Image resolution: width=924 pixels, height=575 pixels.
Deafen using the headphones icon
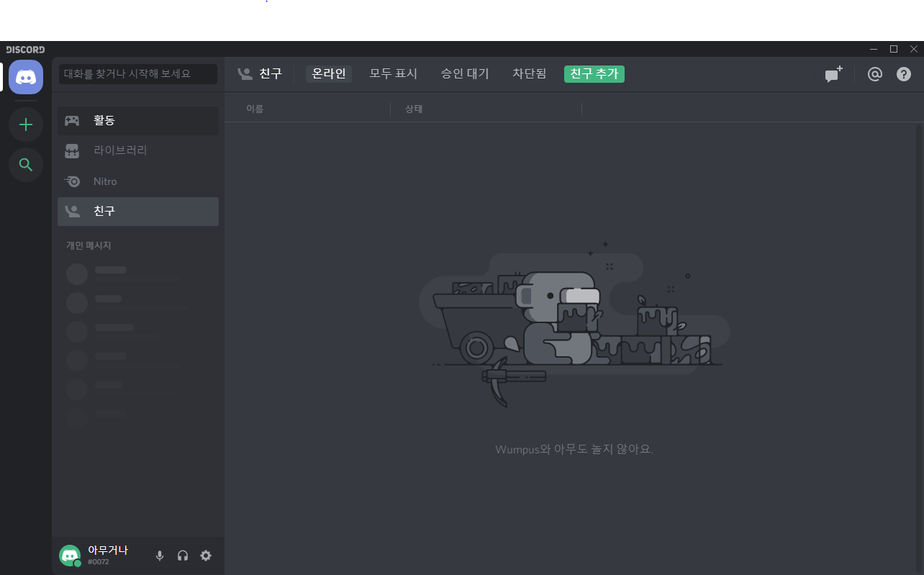[183, 556]
